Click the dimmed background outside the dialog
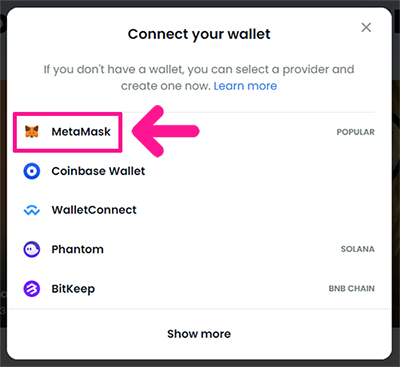The image size is (400, 367). [x=3, y=200]
